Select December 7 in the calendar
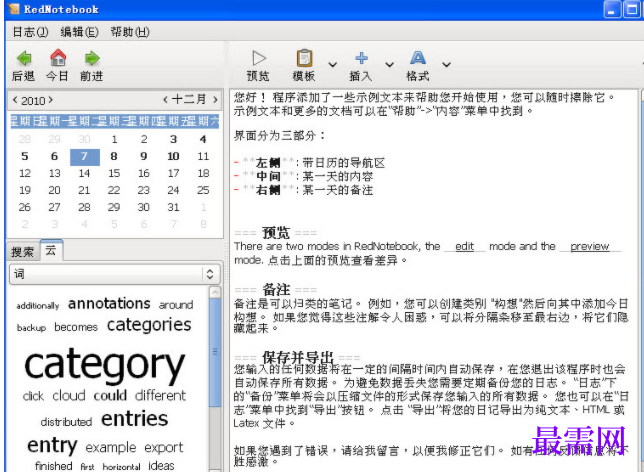 click(x=85, y=157)
